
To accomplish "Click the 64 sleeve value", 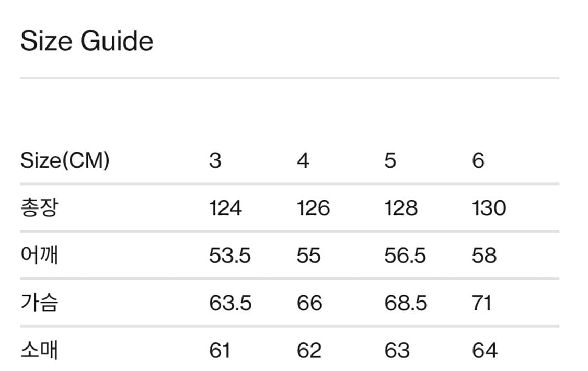I will pos(484,350).
